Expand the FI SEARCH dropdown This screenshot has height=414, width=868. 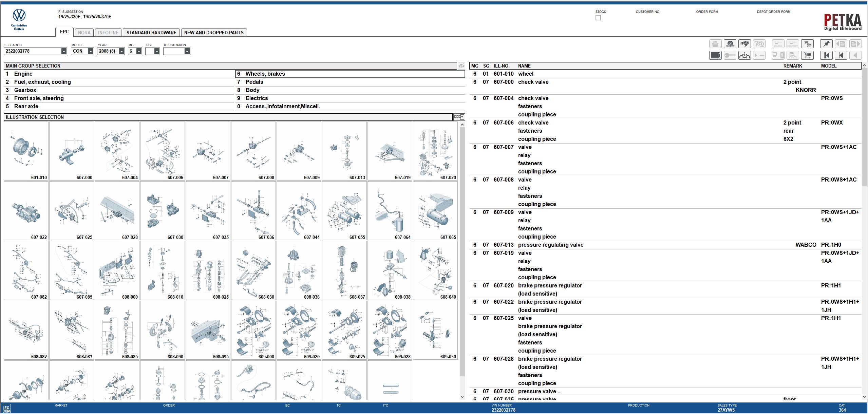[x=64, y=51]
